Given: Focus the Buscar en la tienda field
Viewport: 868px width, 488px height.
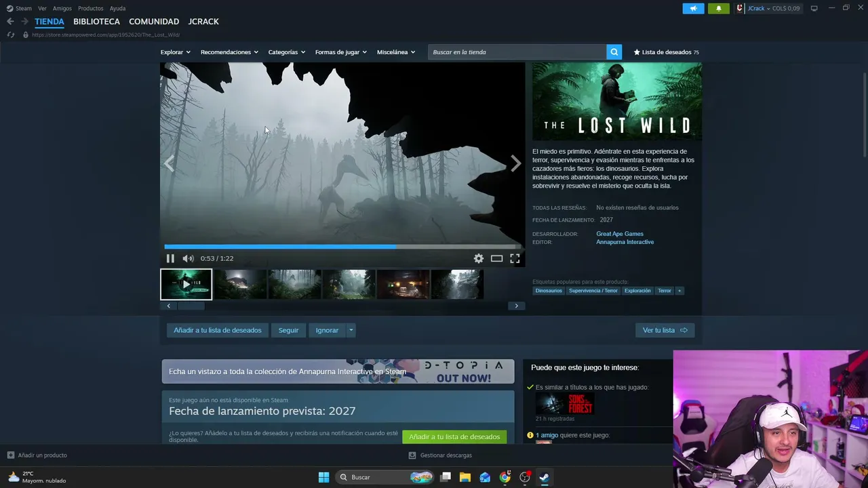Looking at the screenshot, I should 517,52.
